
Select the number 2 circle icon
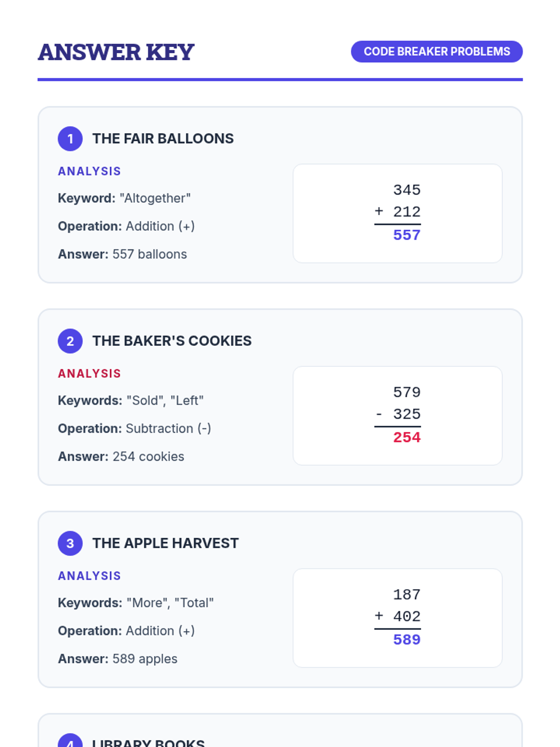70,341
